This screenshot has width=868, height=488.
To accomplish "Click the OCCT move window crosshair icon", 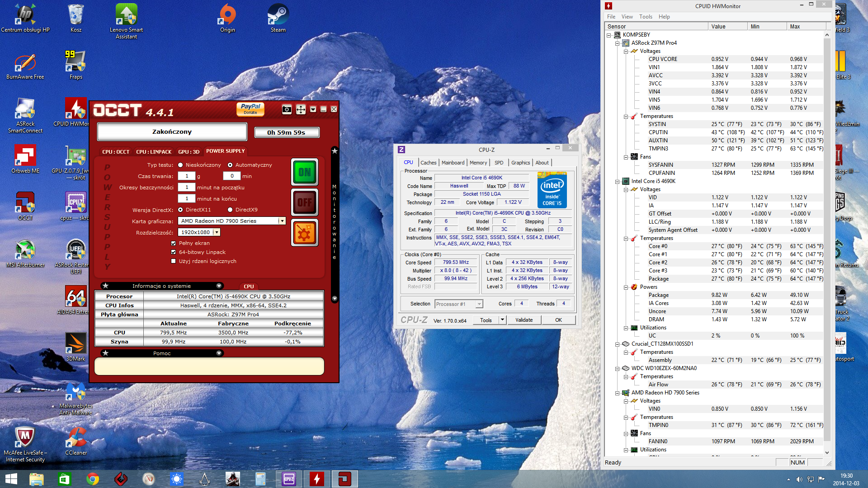I will coord(301,109).
